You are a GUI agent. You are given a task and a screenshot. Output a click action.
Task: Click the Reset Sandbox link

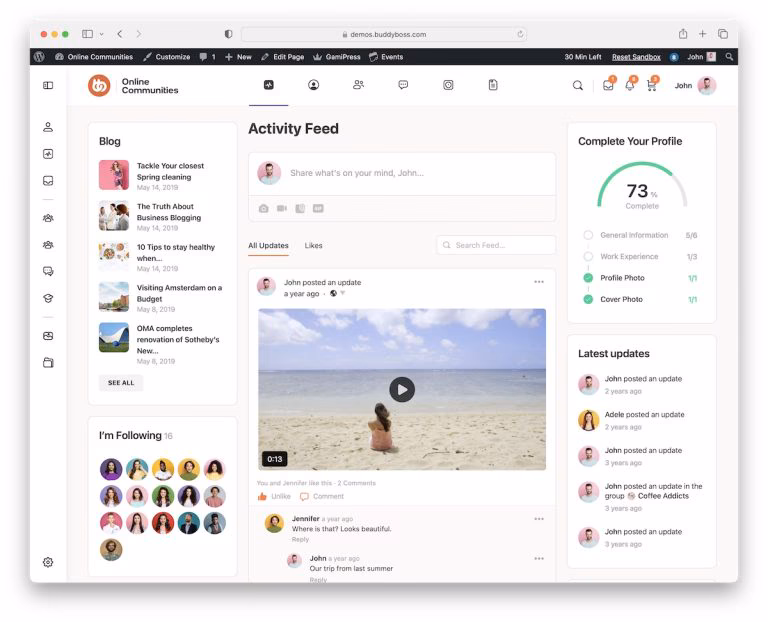636,57
